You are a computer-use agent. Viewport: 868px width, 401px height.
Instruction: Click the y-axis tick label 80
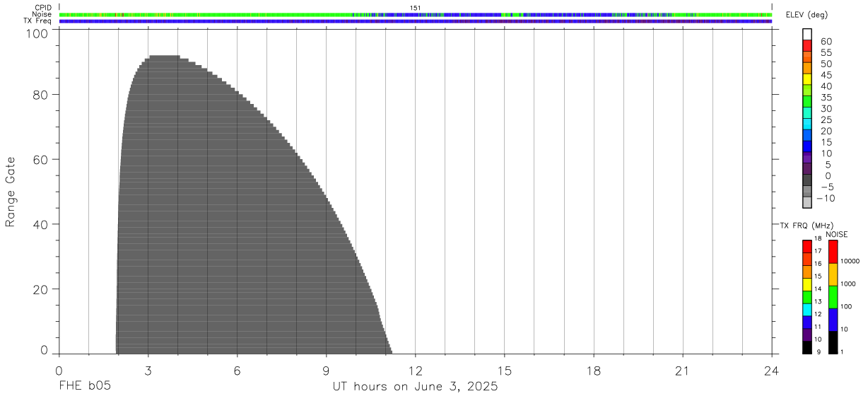(40, 95)
